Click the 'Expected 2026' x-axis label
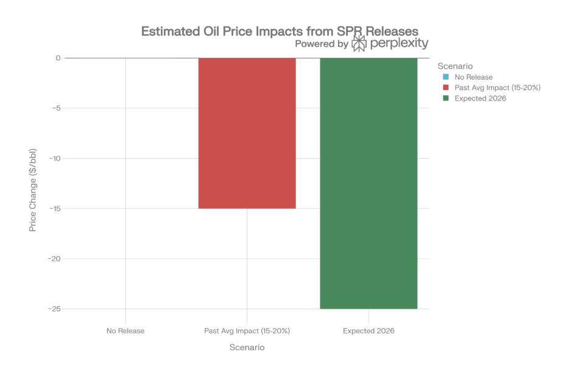 [369, 331]
